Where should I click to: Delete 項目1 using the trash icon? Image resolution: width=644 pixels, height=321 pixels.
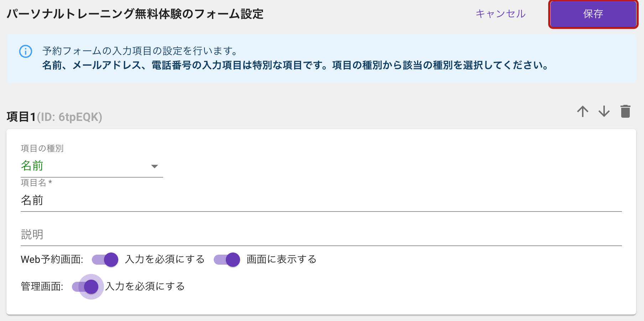click(625, 111)
